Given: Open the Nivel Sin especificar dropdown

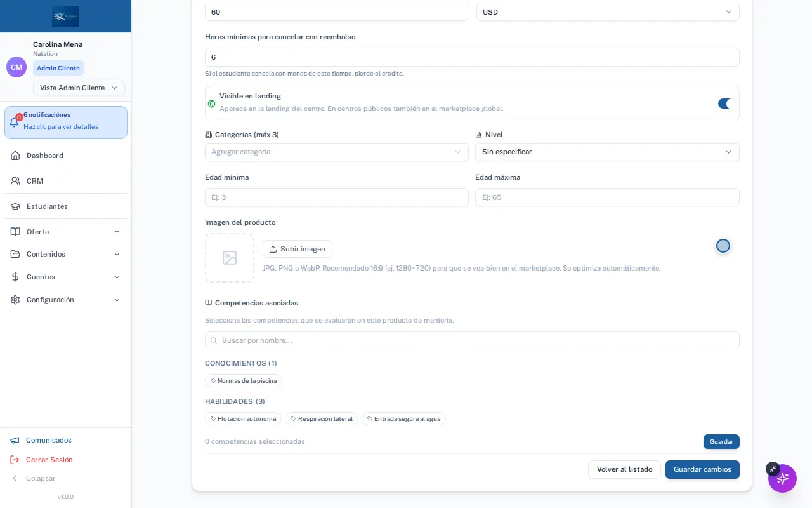Looking at the screenshot, I should coord(607,152).
